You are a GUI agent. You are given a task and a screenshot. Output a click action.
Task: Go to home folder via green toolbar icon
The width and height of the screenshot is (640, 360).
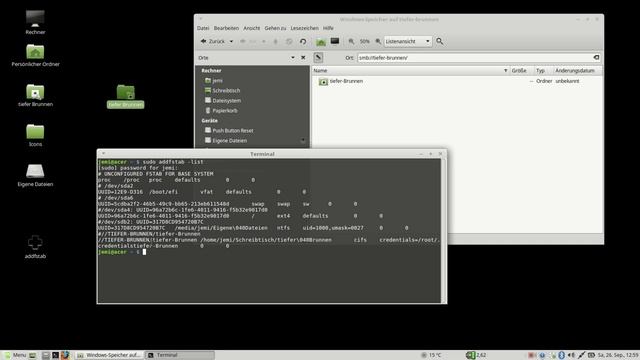321,41
